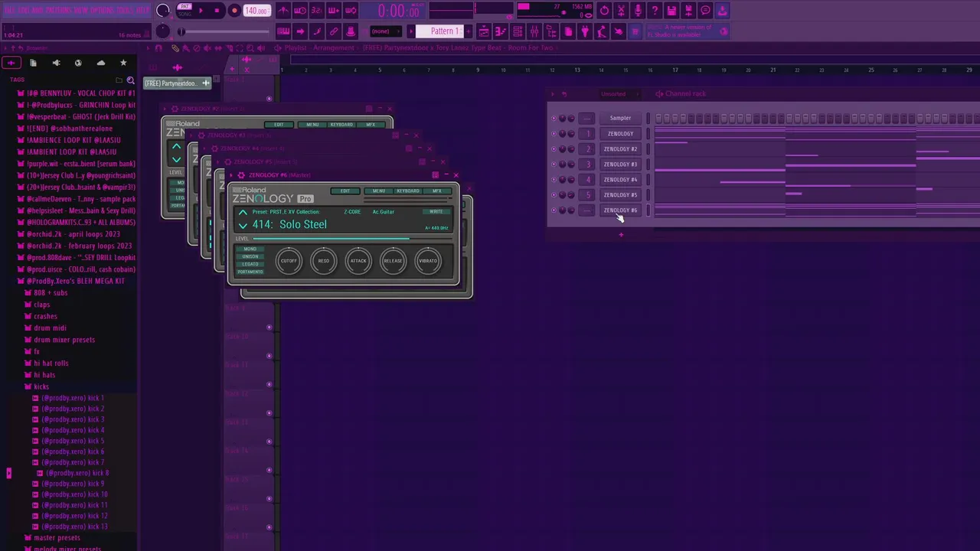This screenshot has width=980, height=551.
Task: Add a new pattern with plus button
Action: [x=468, y=31]
